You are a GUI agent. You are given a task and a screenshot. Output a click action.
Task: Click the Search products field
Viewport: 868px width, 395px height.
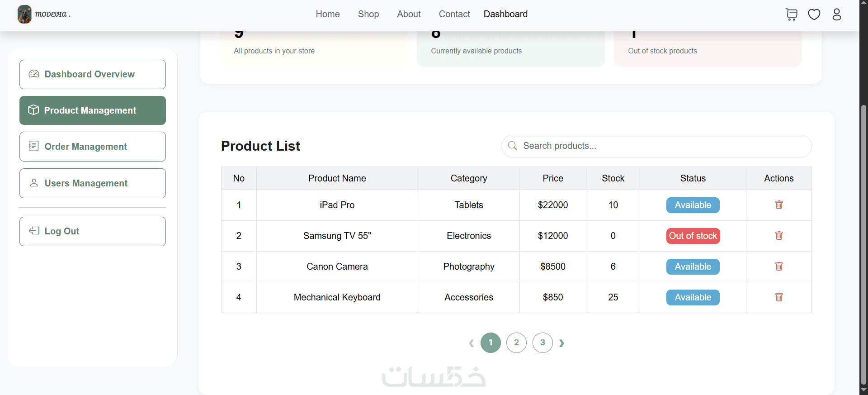point(656,146)
